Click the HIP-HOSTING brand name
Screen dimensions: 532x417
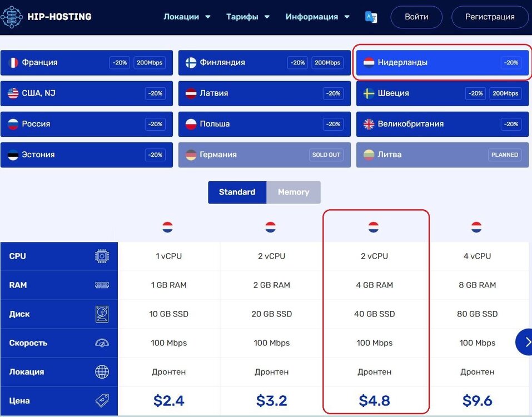[59, 17]
